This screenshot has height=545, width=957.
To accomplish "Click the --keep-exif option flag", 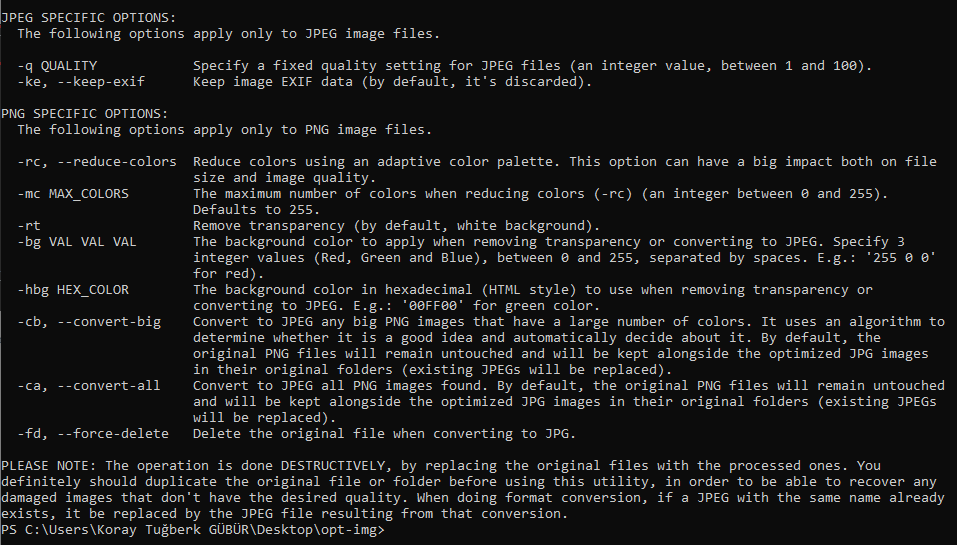I will (x=101, y=82).
